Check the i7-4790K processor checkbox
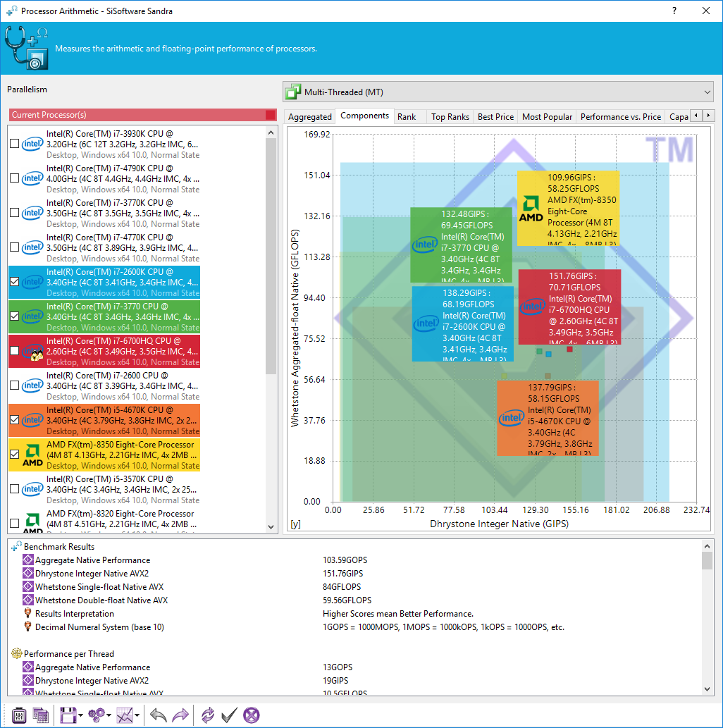723x728 pixels. [14, 178]
